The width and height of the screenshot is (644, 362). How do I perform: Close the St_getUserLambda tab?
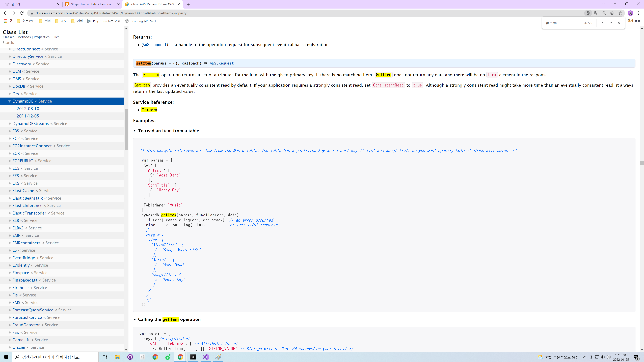coord(119,4)
